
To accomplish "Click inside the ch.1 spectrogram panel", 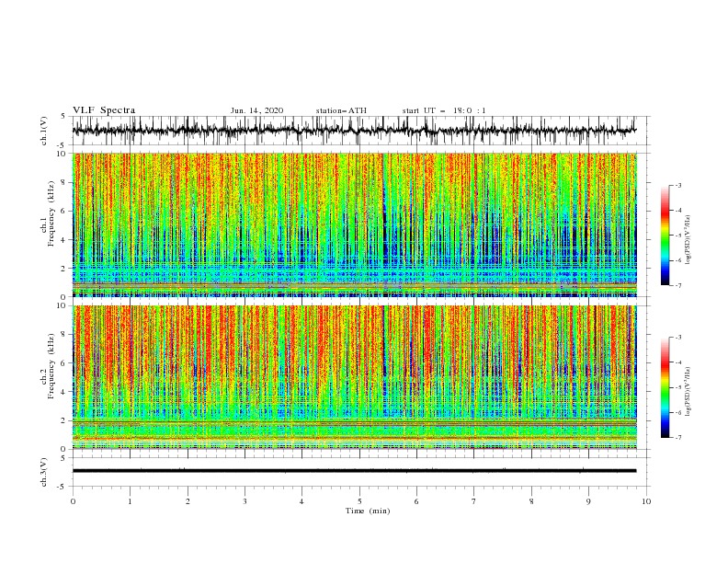I will tap(354, 224).
